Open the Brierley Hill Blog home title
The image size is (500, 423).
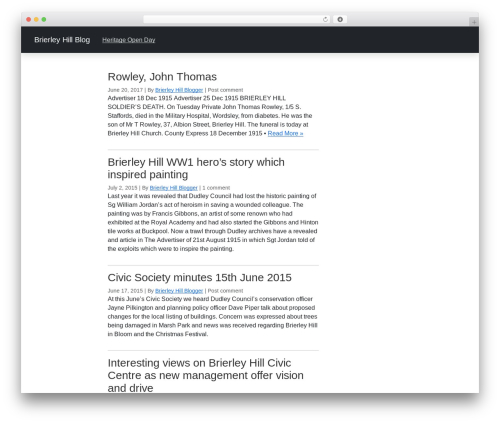62,40
